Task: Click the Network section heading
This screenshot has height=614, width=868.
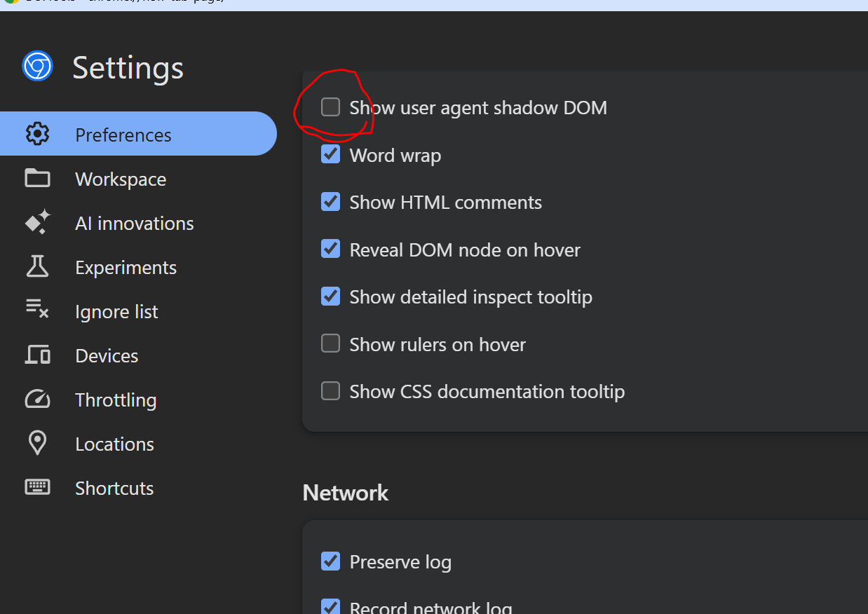Action: click(x=346, y=493)
